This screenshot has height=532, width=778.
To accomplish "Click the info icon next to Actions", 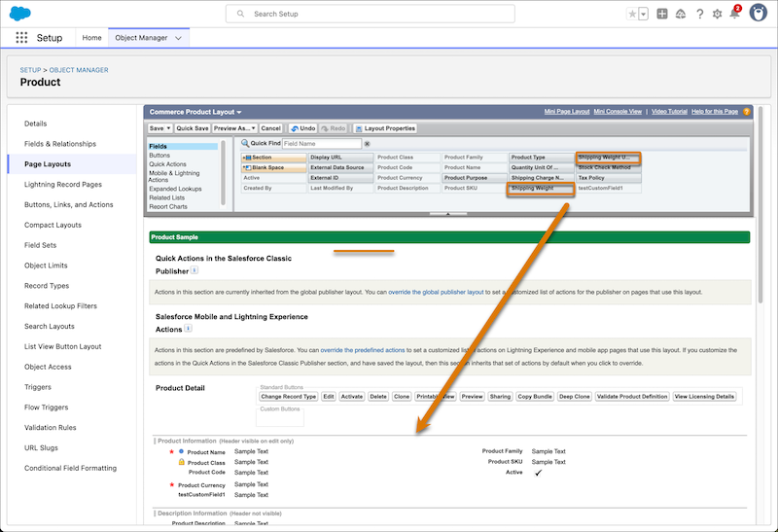I will [188, 328].
